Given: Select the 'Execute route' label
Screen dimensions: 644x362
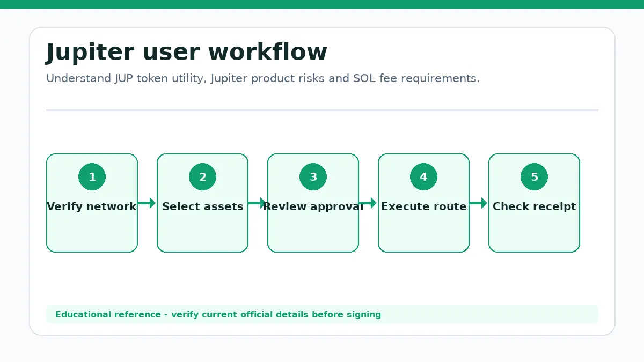Looking at the screenshot, I should click(x=423, y=206).
